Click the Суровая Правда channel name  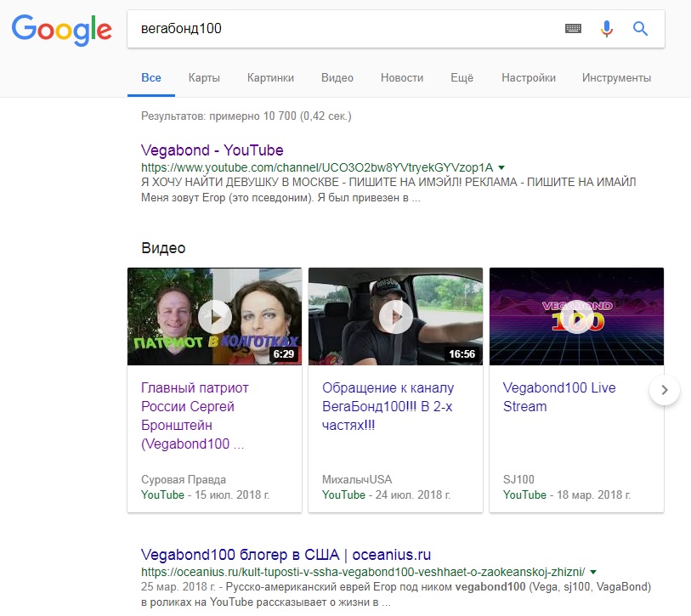184,479
